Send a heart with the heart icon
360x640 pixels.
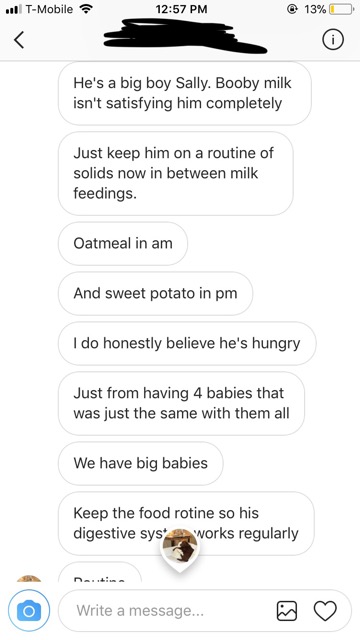pos(325,611)
